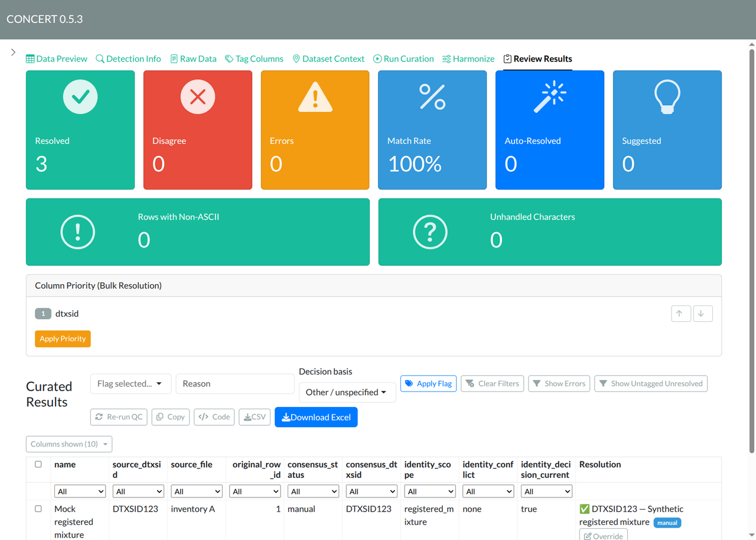Click the Apply Flag button
The height and width of the screenshot is (540, 756).
[428, 383]
